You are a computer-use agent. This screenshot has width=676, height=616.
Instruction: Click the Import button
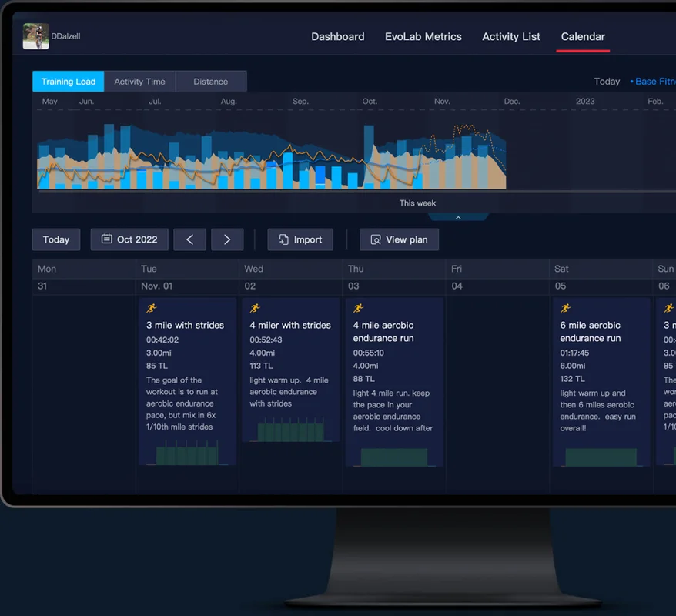pyautogui.click(x=300, y=239)
